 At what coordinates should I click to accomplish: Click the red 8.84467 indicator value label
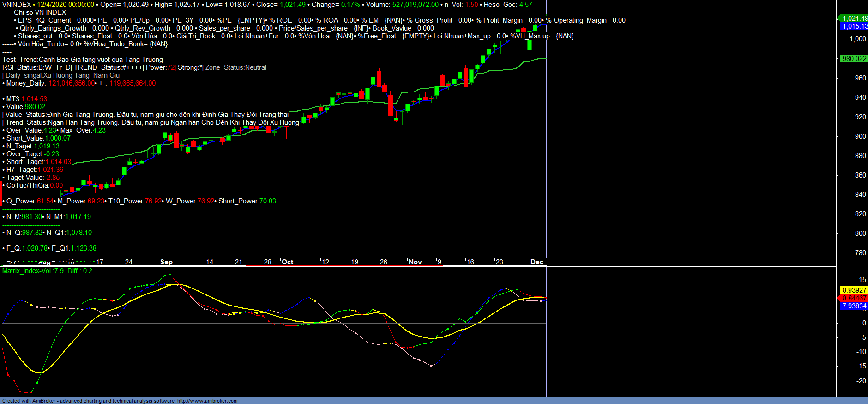[x=854, y=298]
